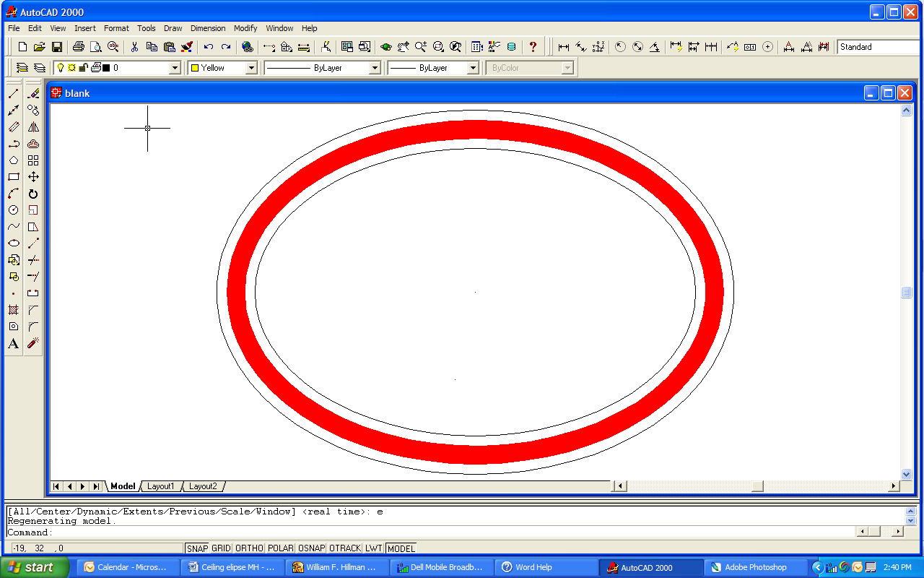Viewport: 924px width, 578px height.
Task: Select the Polygon draw tool
Action: (13, 160)
